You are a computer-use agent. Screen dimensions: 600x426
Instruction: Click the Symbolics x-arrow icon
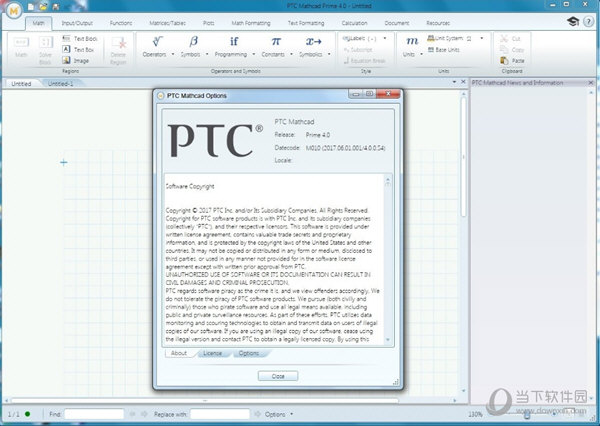click(x=314, y=41)
